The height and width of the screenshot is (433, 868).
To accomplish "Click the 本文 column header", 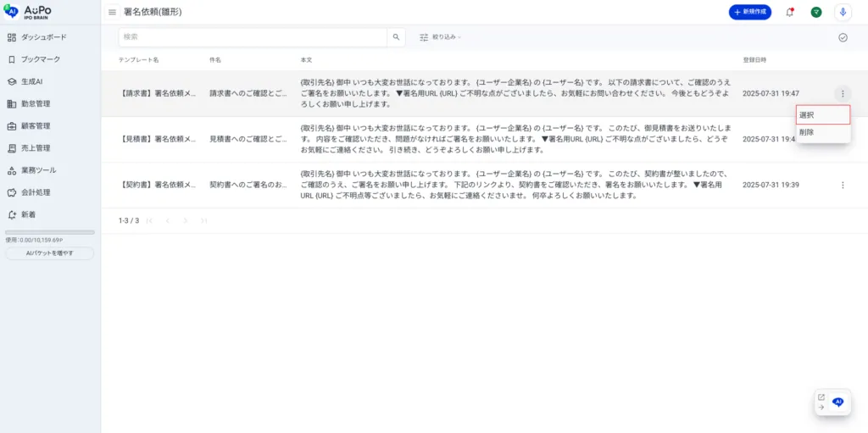I will tap(307, 59).
